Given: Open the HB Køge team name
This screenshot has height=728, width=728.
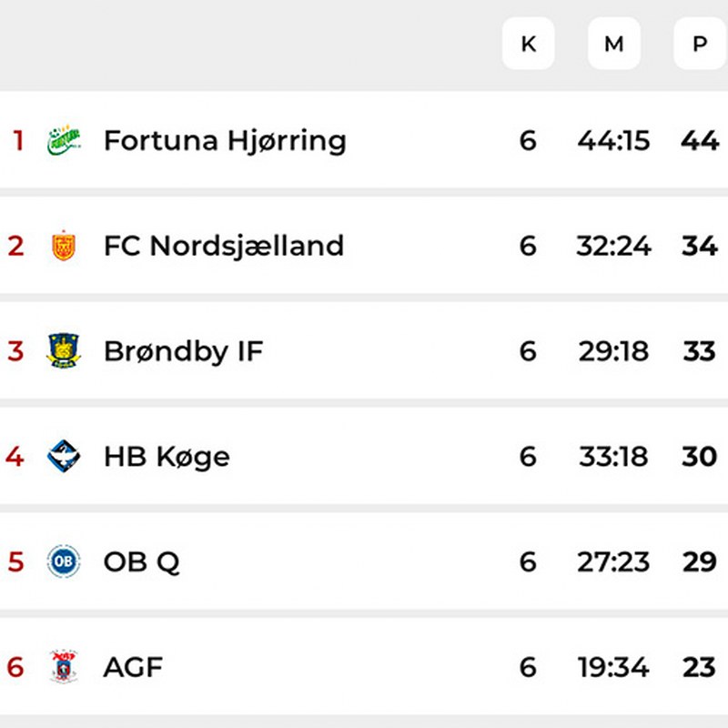Looking at the screenshot, I should click(167, 456).
